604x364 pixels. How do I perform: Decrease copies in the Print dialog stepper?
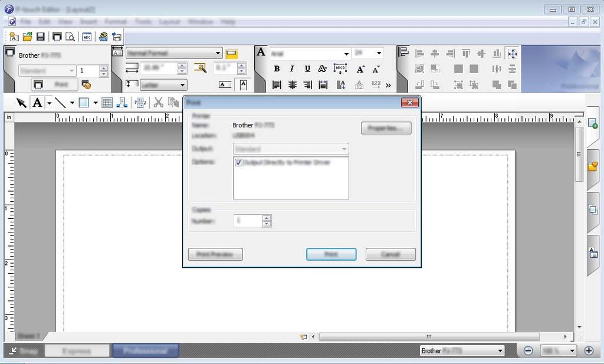pos(267,224)
